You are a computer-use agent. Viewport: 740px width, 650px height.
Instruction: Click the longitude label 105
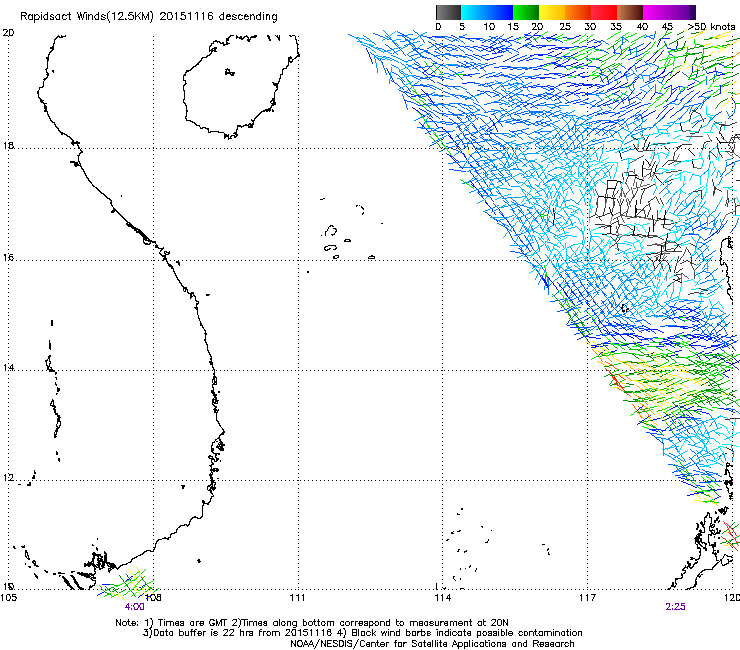[x=8, y=598]
